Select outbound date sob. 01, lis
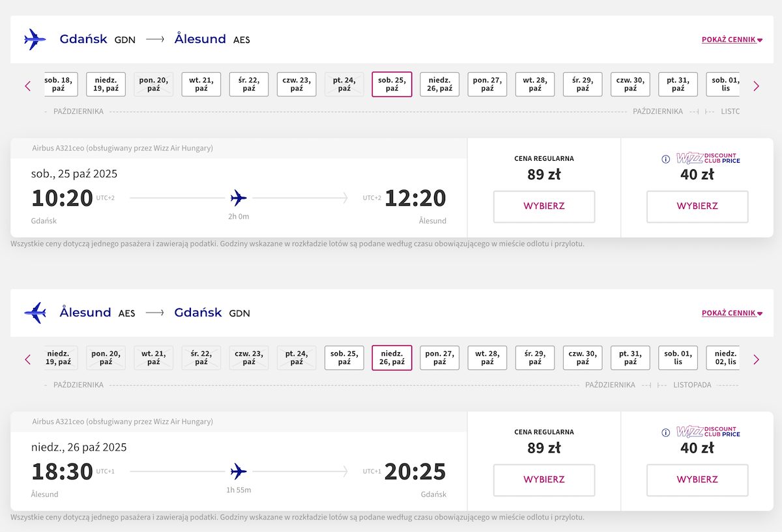Viewport: 782px width, 532px height. point(723,85)
